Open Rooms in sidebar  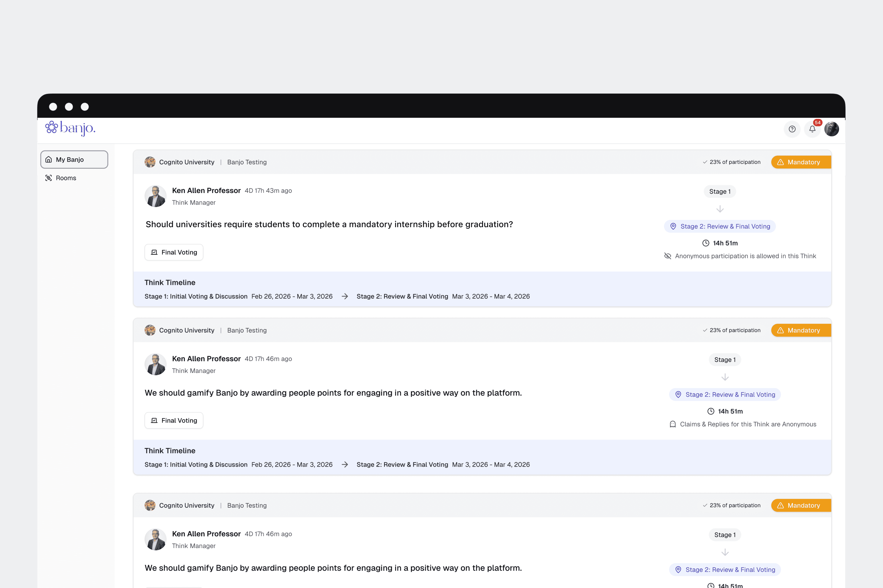coord(66,178)
